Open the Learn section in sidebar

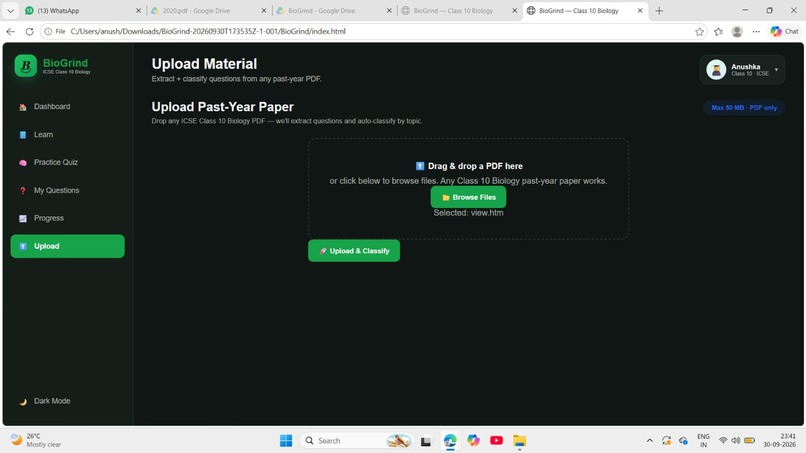point(67,134)
